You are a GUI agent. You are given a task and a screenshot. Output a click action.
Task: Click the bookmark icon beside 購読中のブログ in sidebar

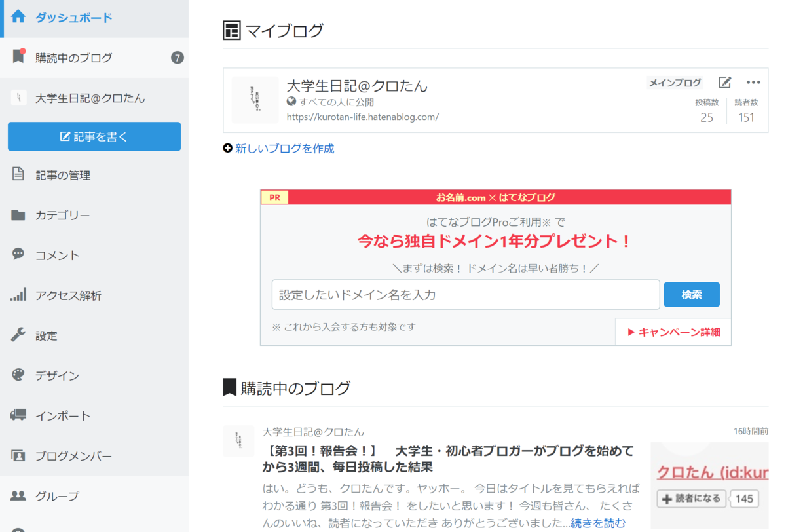[18, 57]
